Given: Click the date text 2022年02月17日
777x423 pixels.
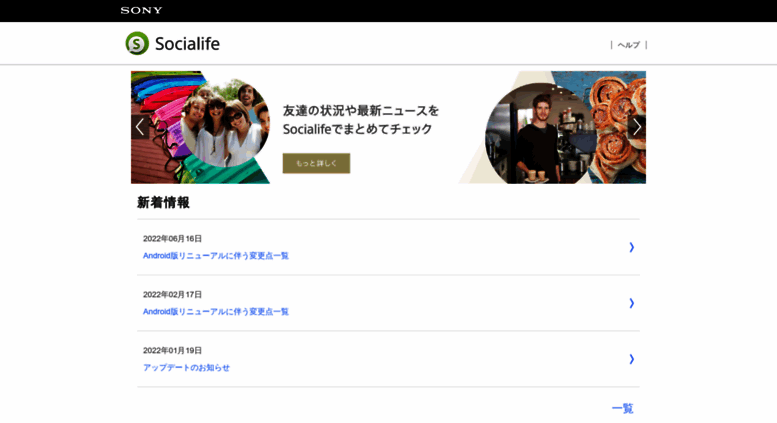Looking at the screenshot, I should click(x=172, y=295).
